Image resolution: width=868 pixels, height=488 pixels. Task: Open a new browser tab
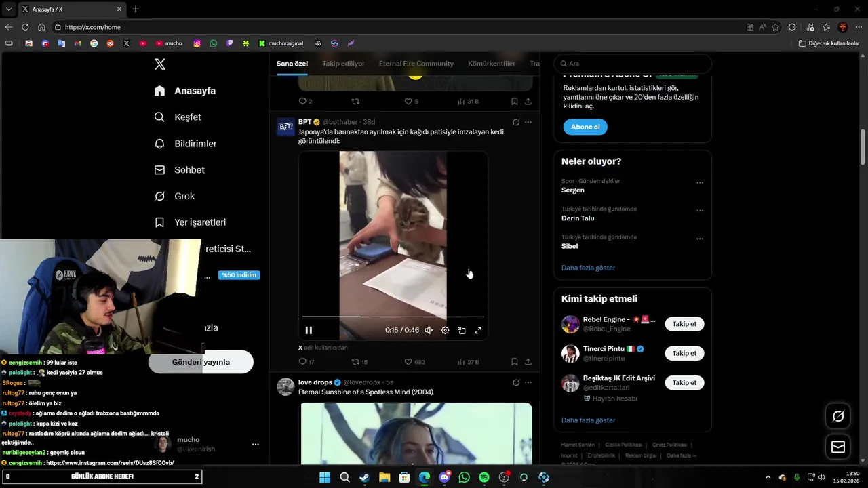[136, 9]
